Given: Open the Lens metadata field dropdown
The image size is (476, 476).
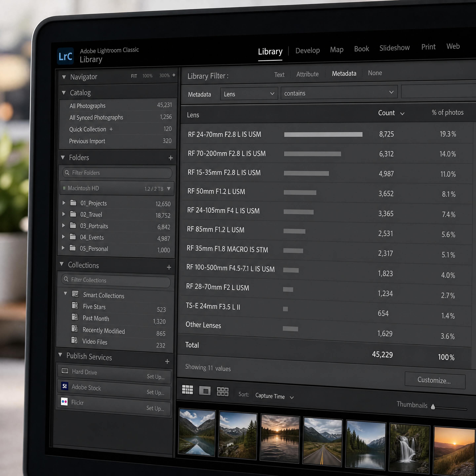Looking at the screenshot, I should [249, 94].
